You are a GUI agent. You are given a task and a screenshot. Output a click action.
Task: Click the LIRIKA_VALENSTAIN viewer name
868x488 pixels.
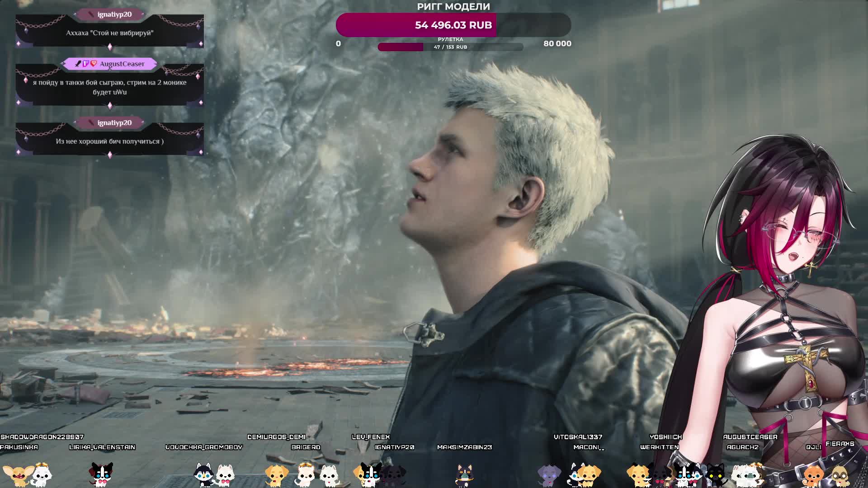click(102, 447)
